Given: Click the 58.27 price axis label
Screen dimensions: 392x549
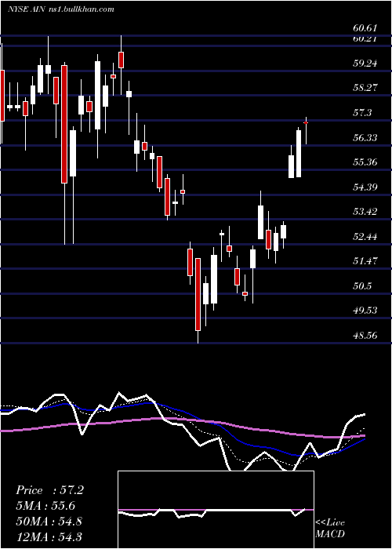Looking at the screenshot, I should coord(365,88).
